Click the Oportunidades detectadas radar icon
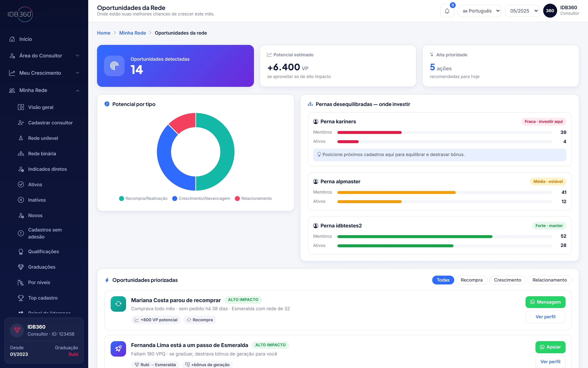The height and width of the screenshot is (368, 588). (x=114, y=66)
